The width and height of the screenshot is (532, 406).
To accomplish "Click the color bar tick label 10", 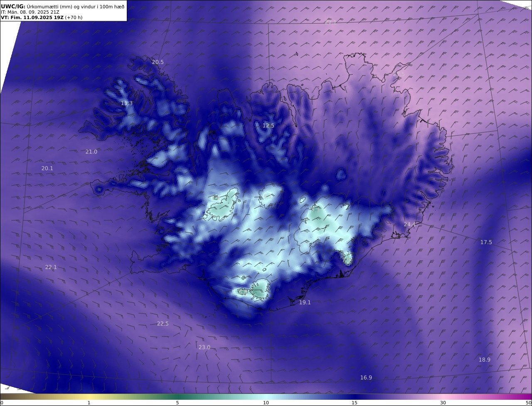I will 266,403.
